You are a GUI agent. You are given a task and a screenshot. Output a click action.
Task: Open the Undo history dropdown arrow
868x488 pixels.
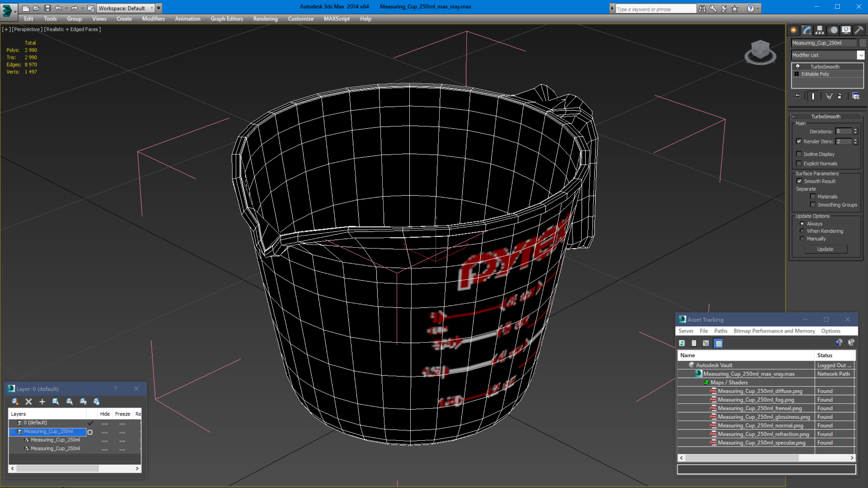point(66,8)
